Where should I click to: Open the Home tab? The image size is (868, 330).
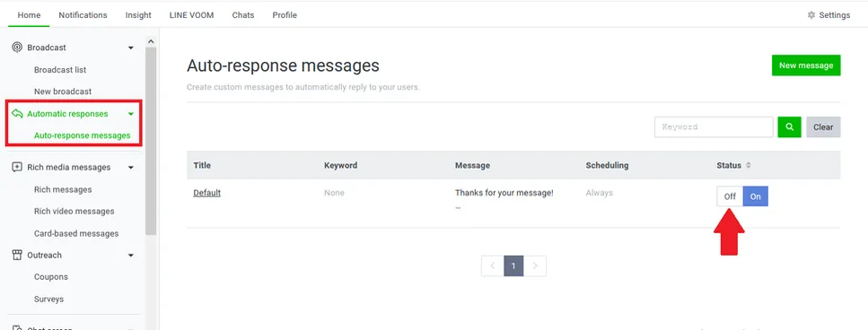(29, 15)
